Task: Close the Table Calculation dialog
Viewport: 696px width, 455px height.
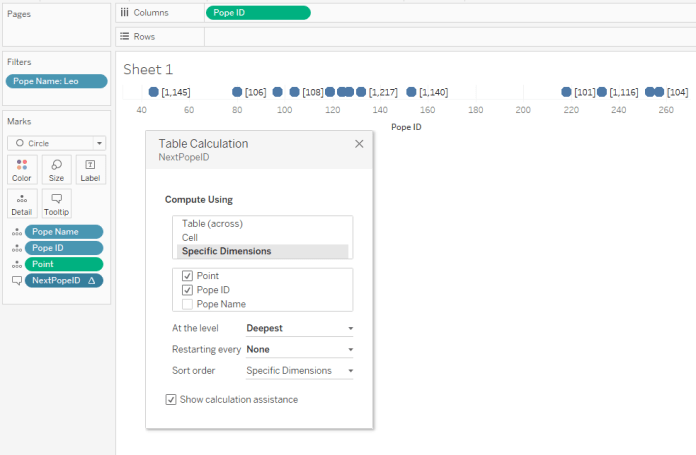Action: [359, 144]
